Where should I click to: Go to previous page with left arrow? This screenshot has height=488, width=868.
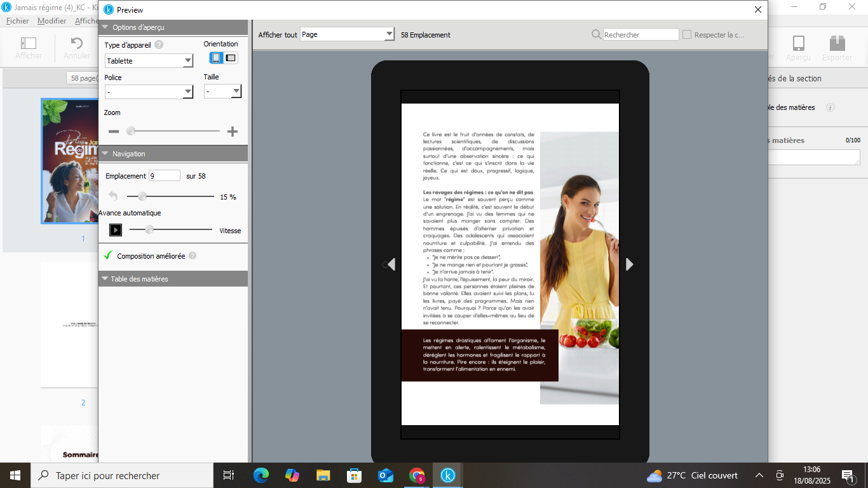coord(391,264)
